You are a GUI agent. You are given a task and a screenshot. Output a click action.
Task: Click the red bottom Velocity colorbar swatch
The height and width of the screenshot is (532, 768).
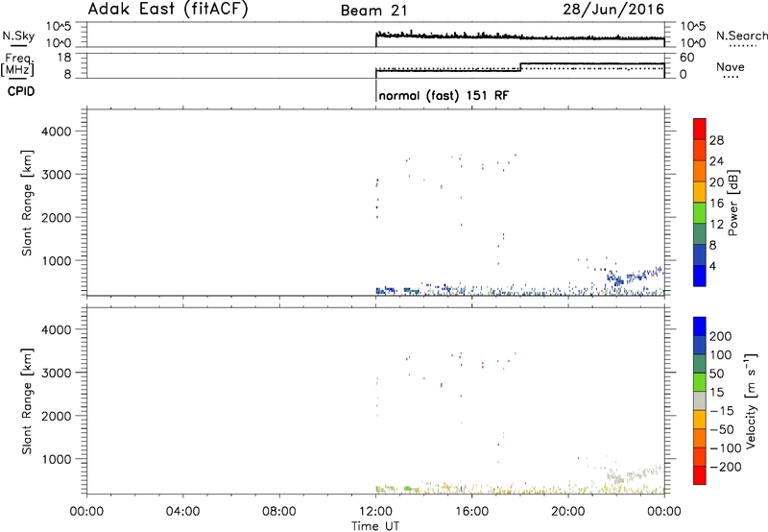[x=700, y=475]
